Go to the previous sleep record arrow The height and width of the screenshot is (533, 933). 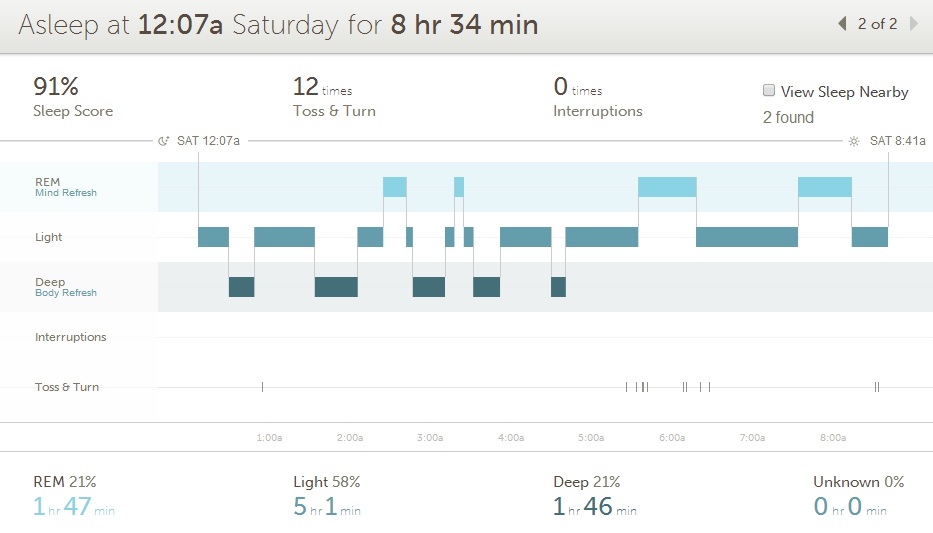point(842,24)
